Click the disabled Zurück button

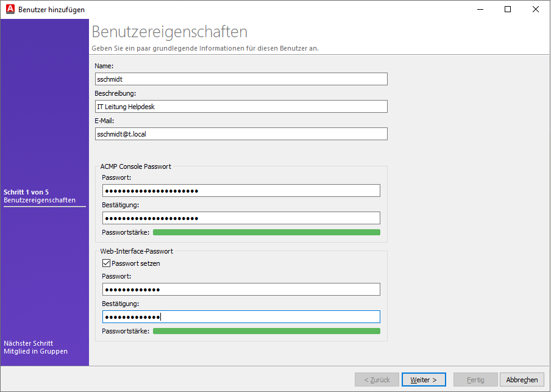point(377,380)
